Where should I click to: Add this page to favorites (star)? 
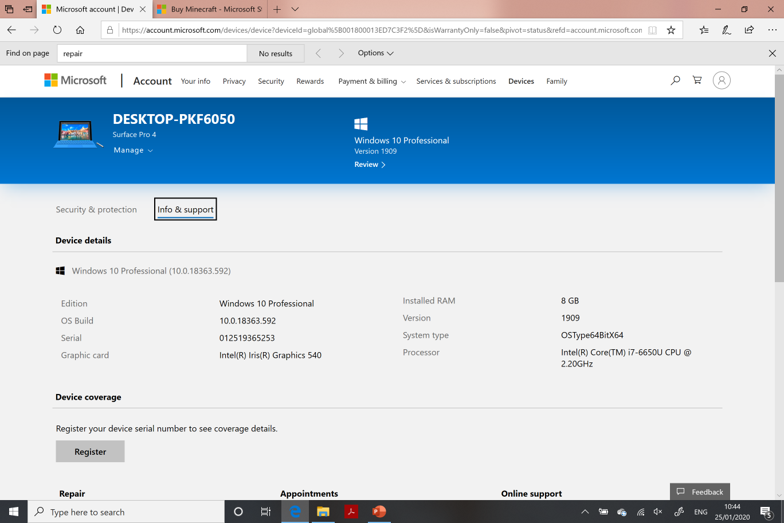pos(671,30)
